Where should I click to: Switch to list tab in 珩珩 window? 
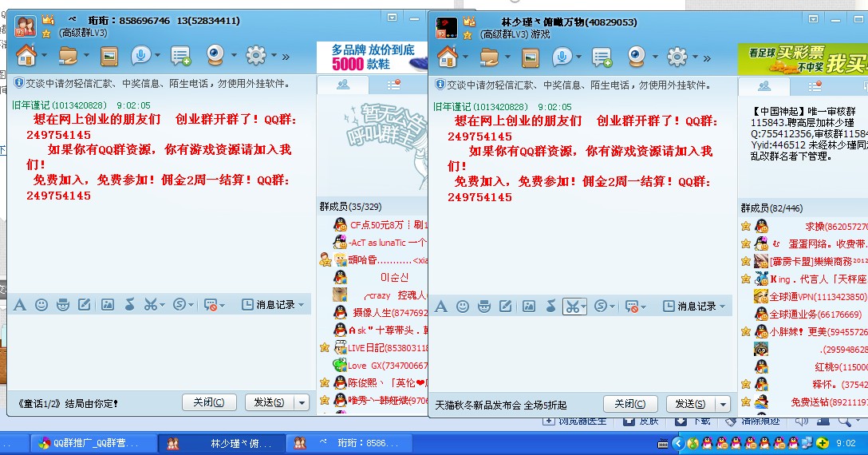coord(394,85)
